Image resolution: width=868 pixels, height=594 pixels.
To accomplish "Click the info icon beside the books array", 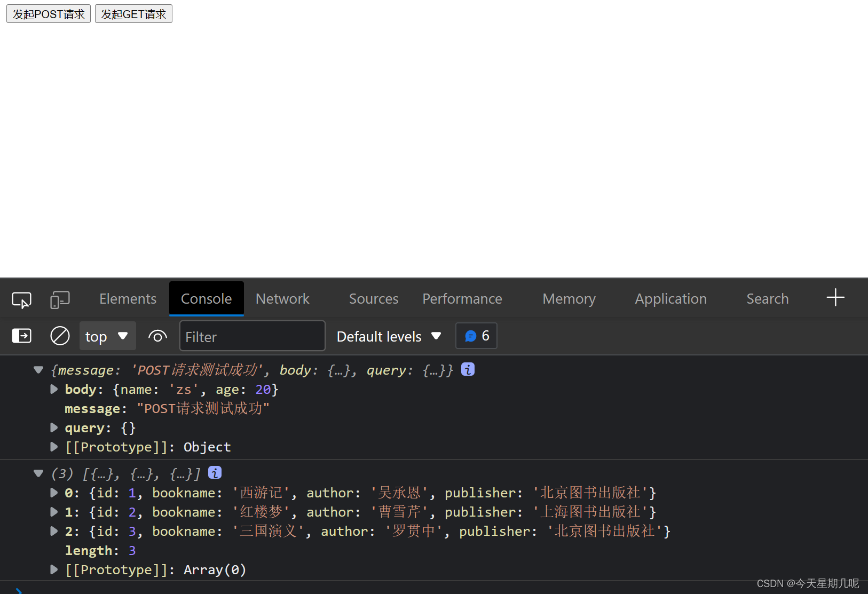I will click(x=215, y=473).
